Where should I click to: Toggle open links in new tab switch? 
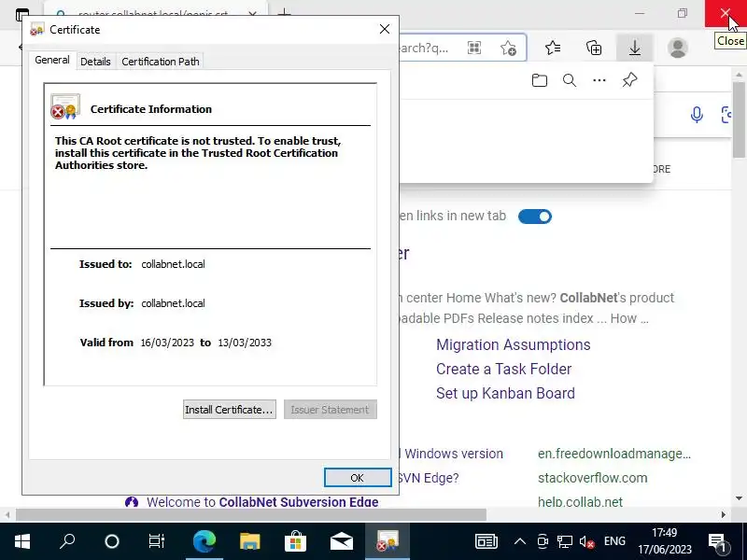pos(535,217)
